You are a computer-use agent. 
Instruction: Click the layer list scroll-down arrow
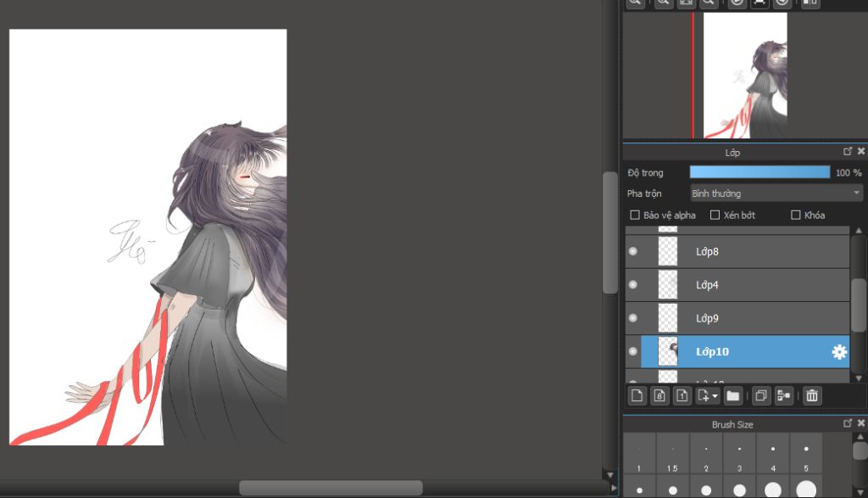point(859,378)
